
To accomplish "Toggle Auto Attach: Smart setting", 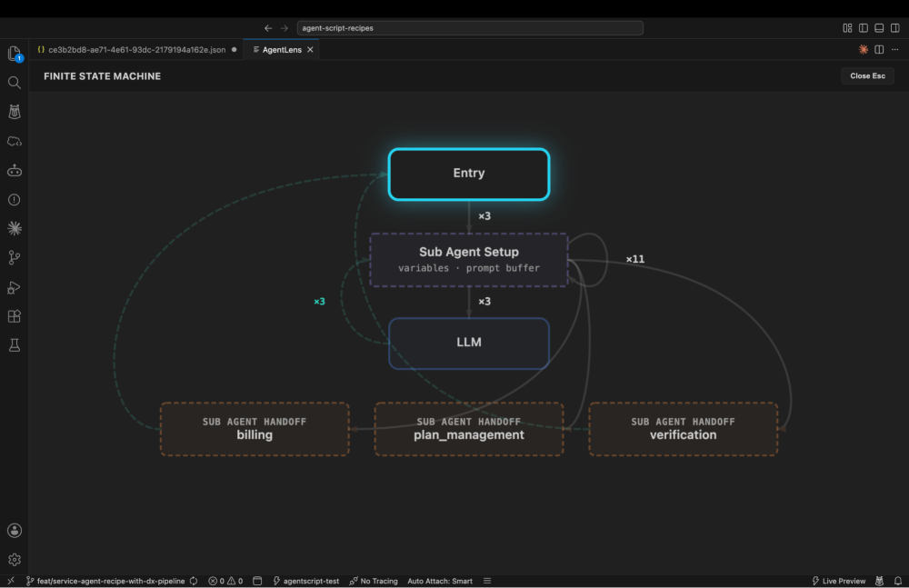I will pyautogui.click(x=440, y=581).
